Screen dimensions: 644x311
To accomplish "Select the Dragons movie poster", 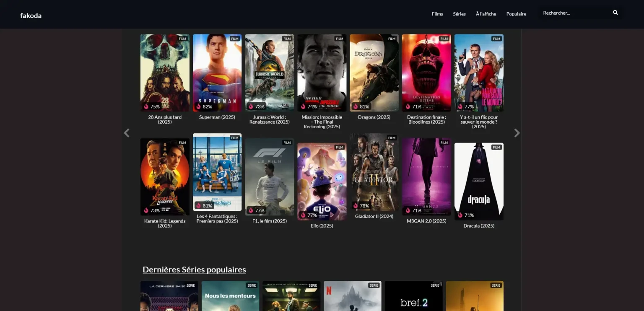I will (374, 73).
